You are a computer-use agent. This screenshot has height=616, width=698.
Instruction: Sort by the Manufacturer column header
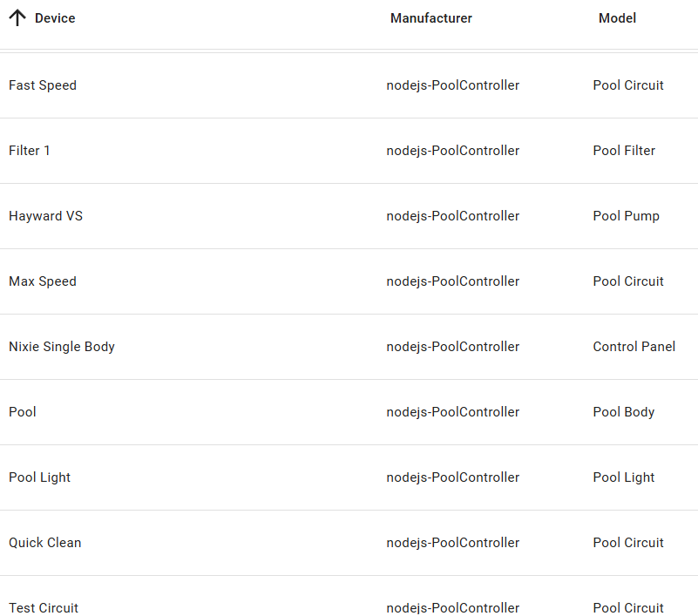[x=430, y=18]
